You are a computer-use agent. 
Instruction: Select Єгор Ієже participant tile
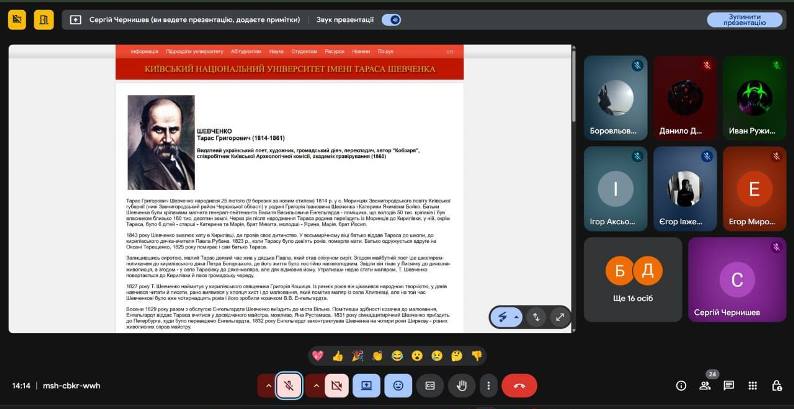click(x=685, y=189)
